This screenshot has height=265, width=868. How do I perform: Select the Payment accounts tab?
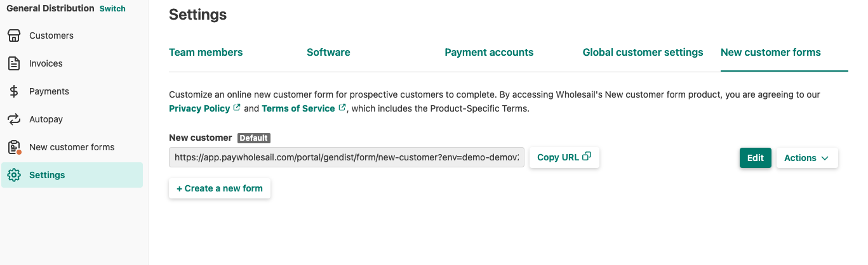coord(489,53)
